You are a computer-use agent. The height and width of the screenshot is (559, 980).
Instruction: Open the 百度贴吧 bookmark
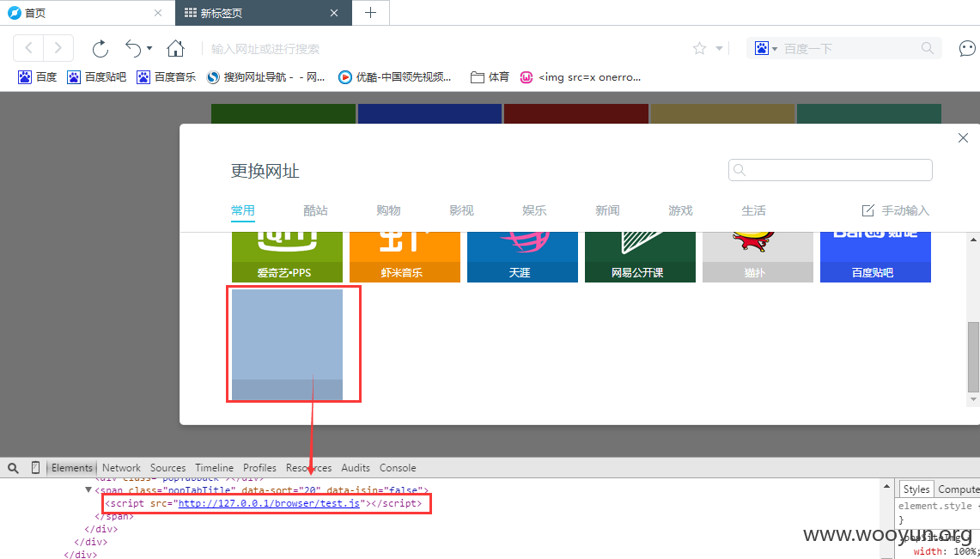tap(97, 76)
